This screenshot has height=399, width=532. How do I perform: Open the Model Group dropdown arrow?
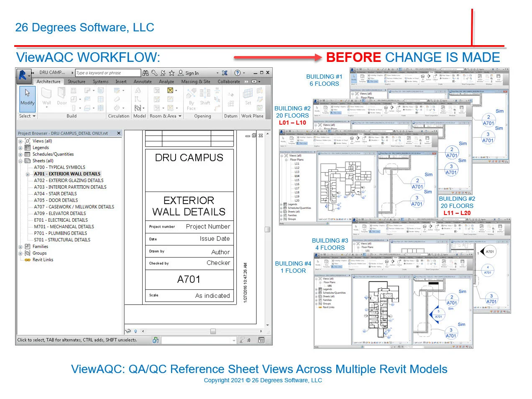(143, 108)
